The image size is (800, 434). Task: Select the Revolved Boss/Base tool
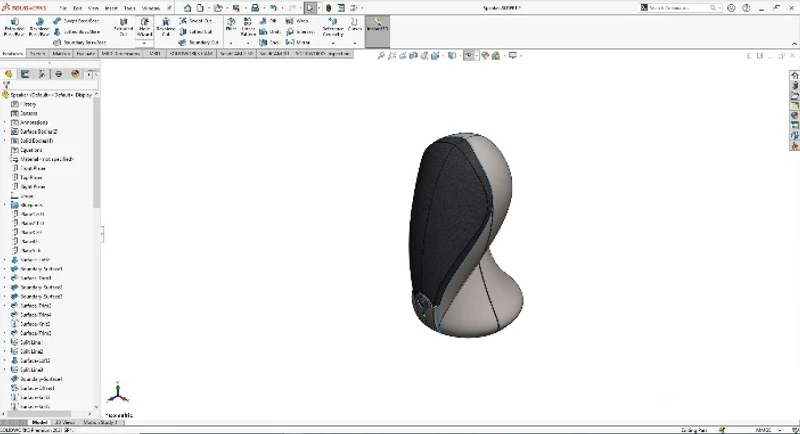pos(39,27)
